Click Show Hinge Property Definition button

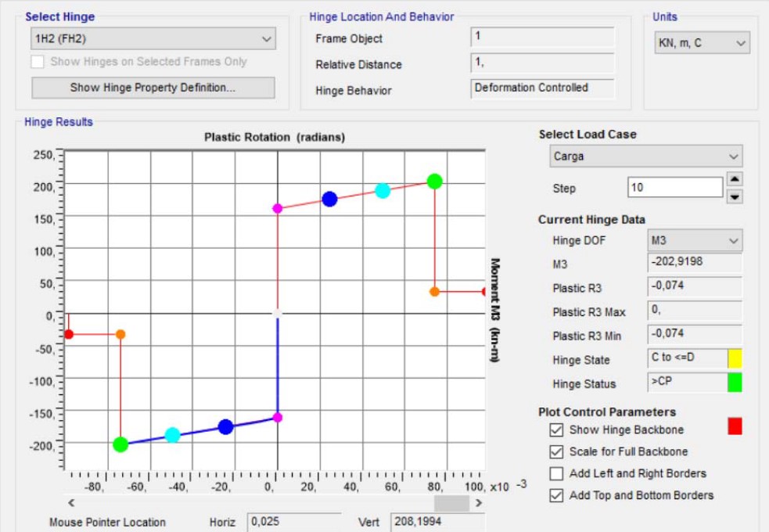153,88
